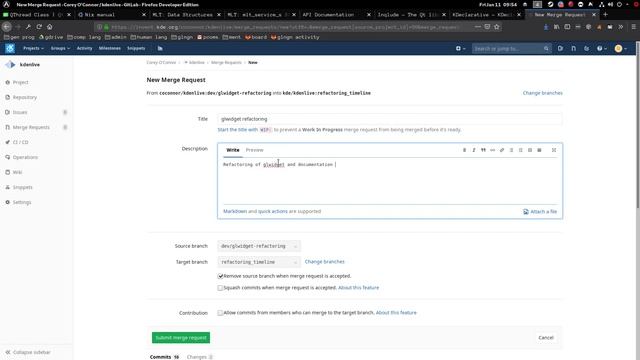
Task: Open the Markdown help link
Action: [x=235, y=211]
